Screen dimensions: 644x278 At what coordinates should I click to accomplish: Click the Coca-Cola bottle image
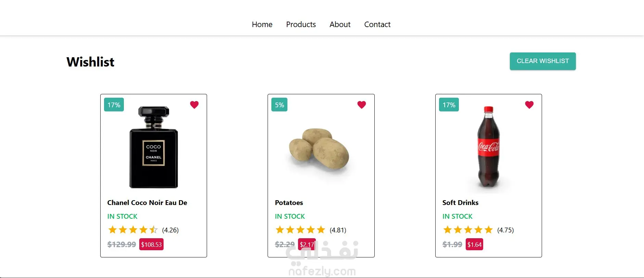pos(488,147)
